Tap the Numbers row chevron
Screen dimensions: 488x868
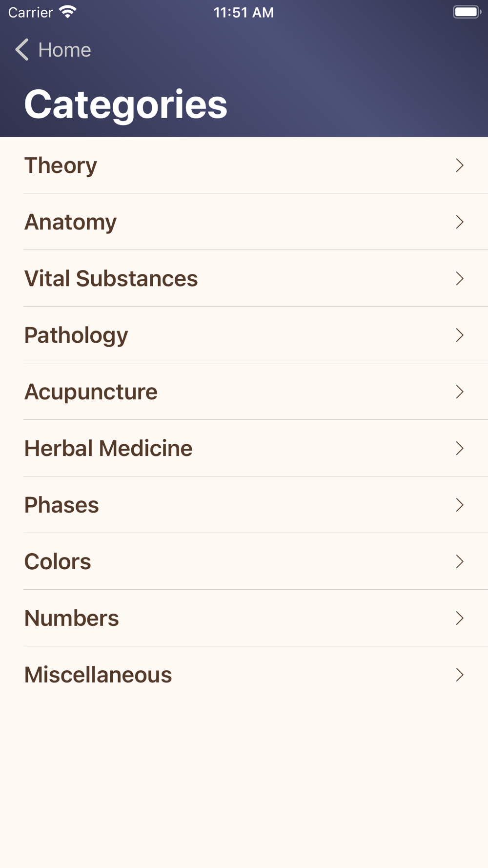[459, 619]
